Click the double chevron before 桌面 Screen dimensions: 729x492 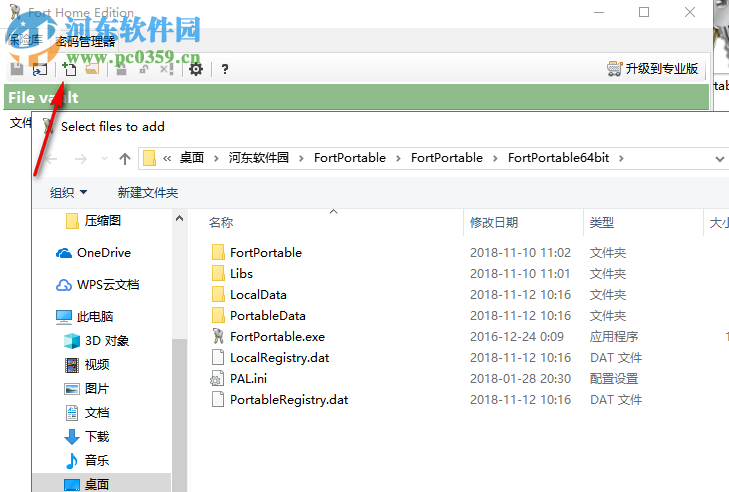pyautogui.click(x=167, y=159)
